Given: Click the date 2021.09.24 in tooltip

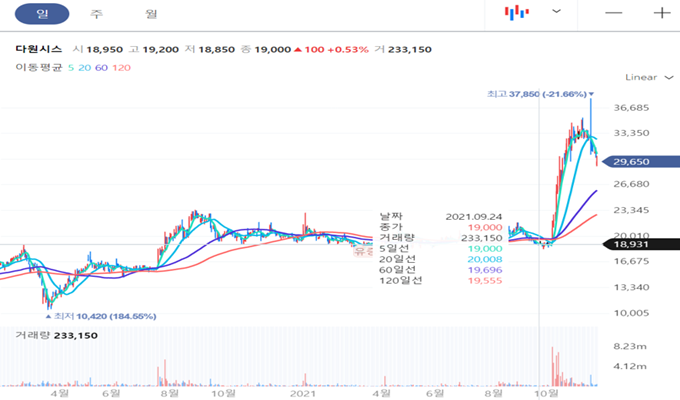Looking at the screenshot, I should (x=474, y=216).
